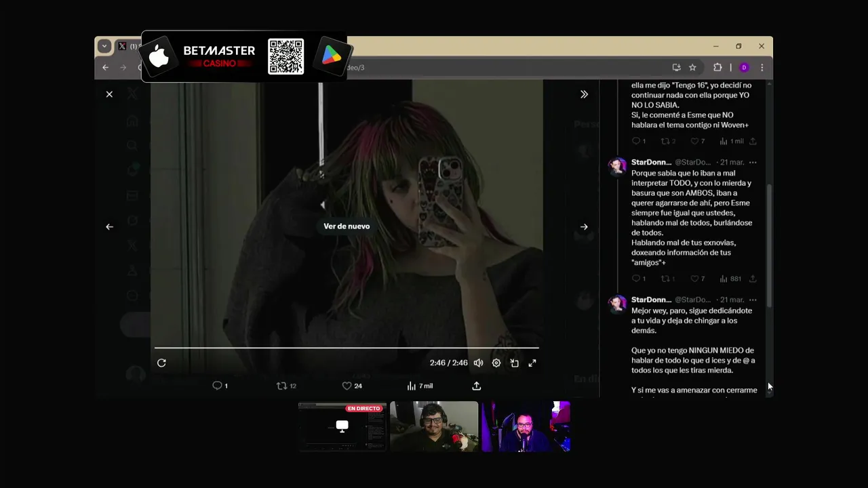The width and height of the screenshot is (868, 488).
Task: Open video settings gear icon
Action: (x=496, y=363)
